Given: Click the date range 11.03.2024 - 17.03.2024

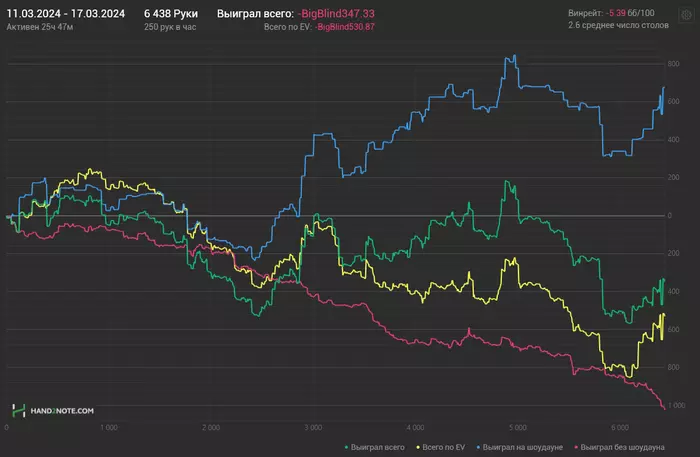Looking at the screenshot, I should click(x=65, y=13).
